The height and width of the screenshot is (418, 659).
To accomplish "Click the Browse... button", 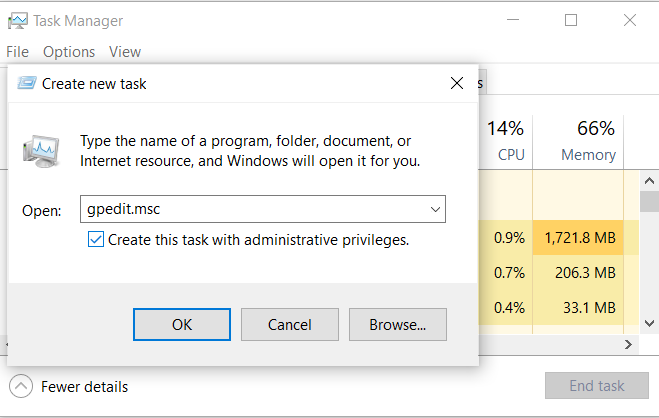I will (398, 324).
